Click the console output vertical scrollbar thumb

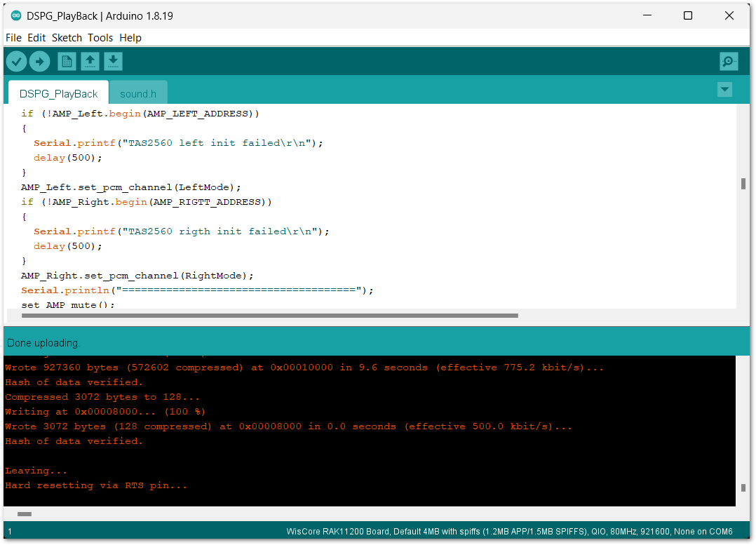click(x=743, y=487)
